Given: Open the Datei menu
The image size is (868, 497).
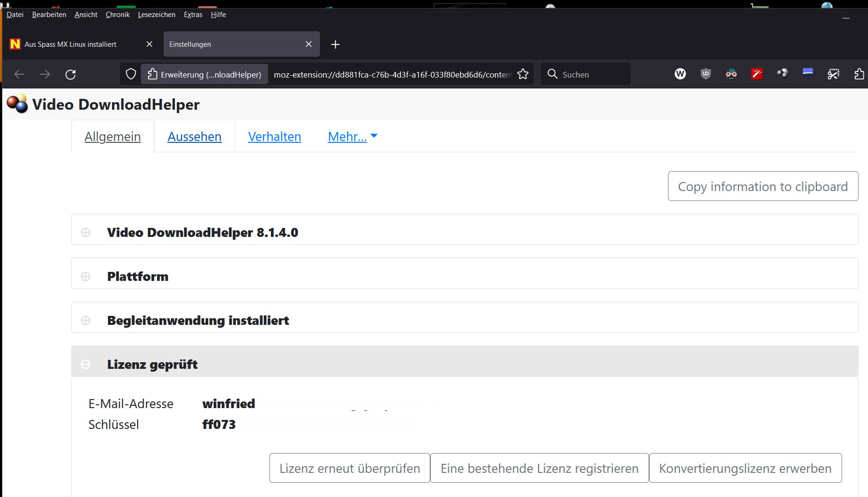Looking at the screenshot, I should [x=15, y=15].
